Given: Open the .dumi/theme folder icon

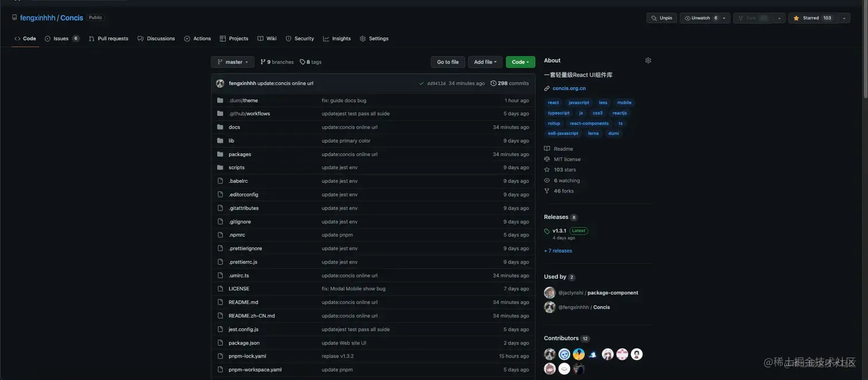Looking at the screenshot, I should point(220,100).
